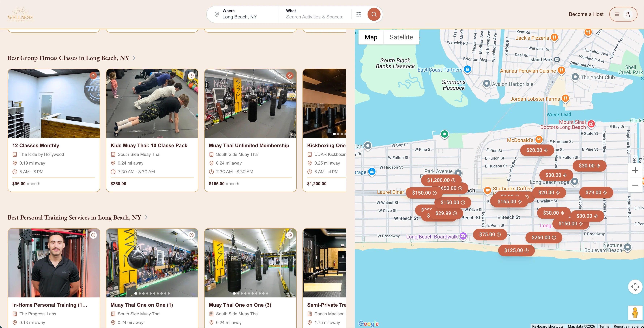Switch the map to Satellite view
The width and height of the screenshot is (644, 328).
click(x=401, y=37)
